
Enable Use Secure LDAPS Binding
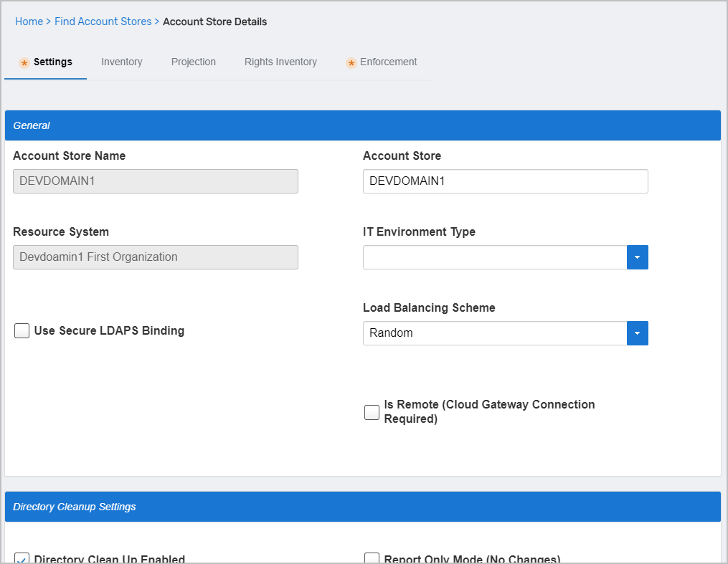coord(22,331)
